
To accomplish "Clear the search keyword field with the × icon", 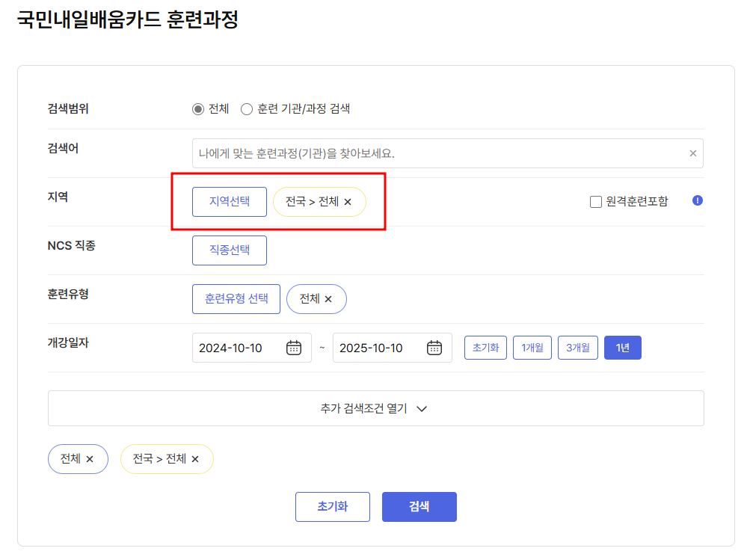I will point(692,153).
